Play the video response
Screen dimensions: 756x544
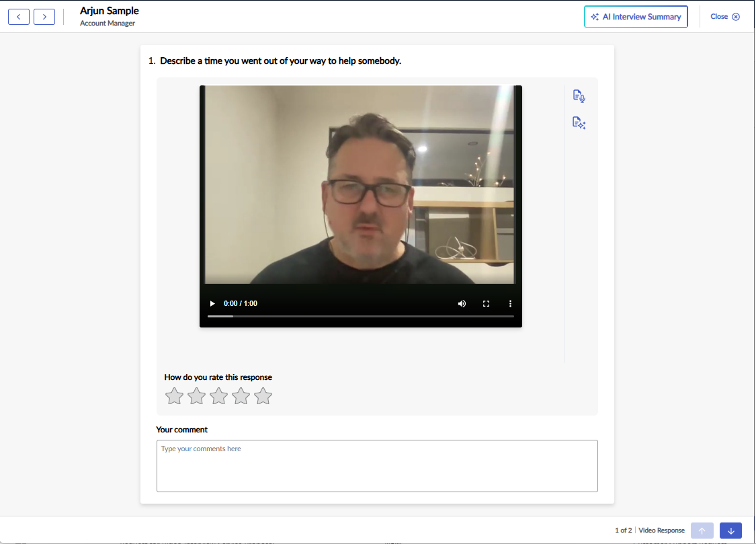pos(212,303)
